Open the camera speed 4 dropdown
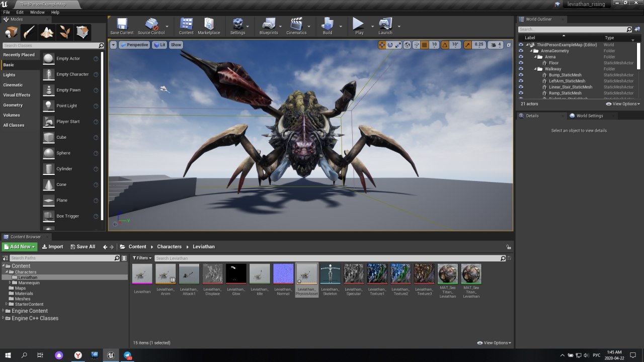This screenshot has height=362, width=644. [x=496, y=45]
